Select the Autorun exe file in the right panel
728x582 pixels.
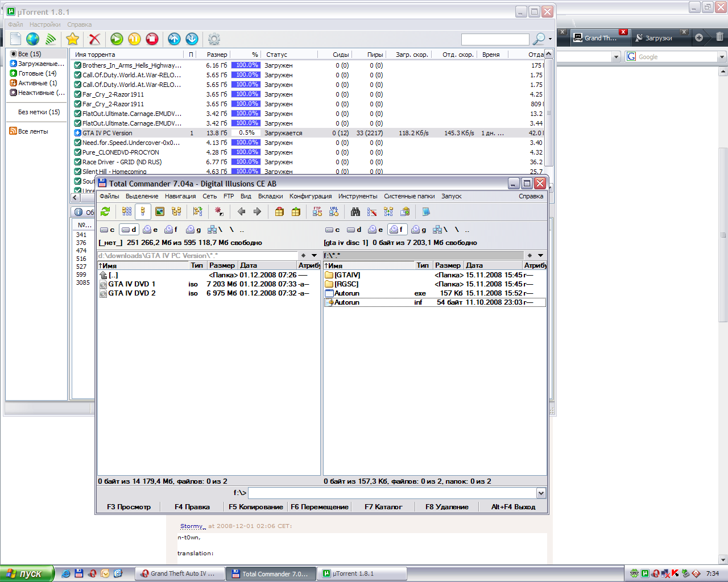(435, 293)
